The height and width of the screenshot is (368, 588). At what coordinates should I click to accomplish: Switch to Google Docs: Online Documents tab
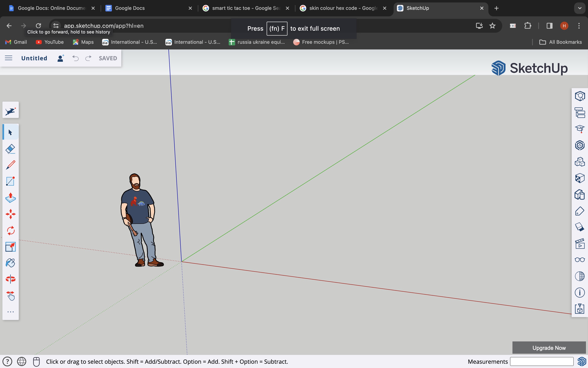pyautogui.click(x=51, y=8)
